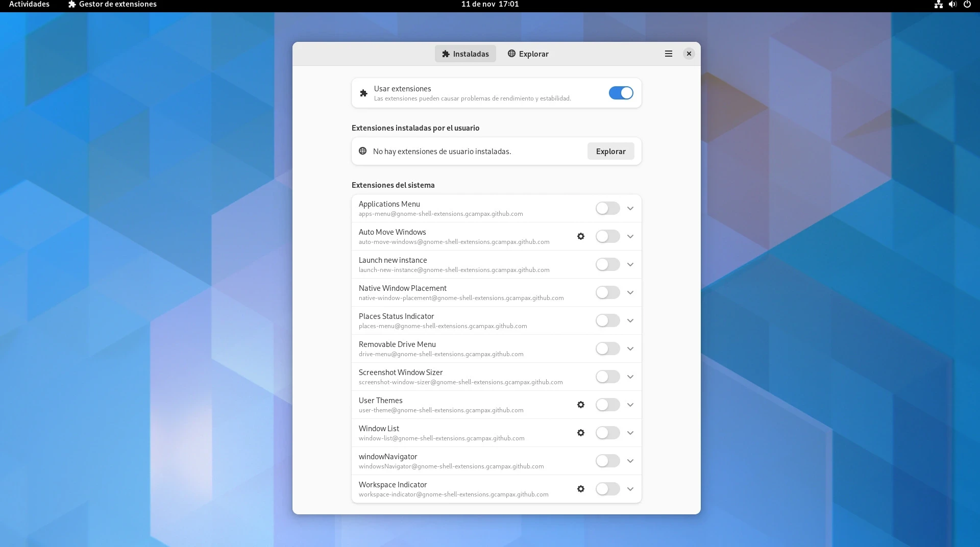This screenshot has height=547, width=980.
Task: Enable the Applications Menu extension
Action: [607, 208]
